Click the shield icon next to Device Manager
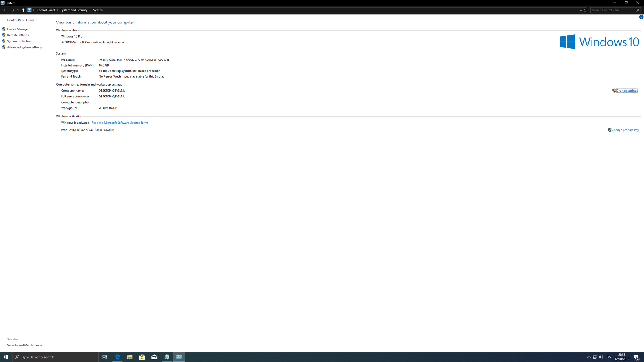This screenshot has width=644, height=362. (4, 29)
